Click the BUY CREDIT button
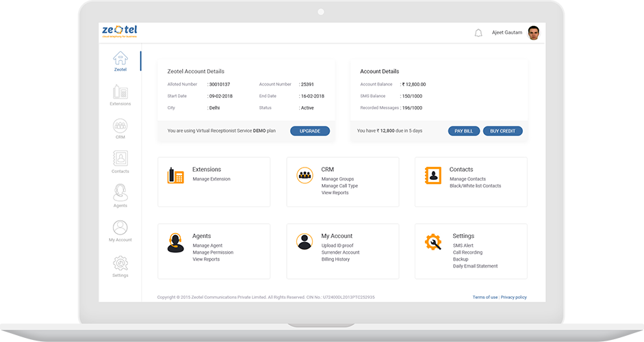 point(503,131)
